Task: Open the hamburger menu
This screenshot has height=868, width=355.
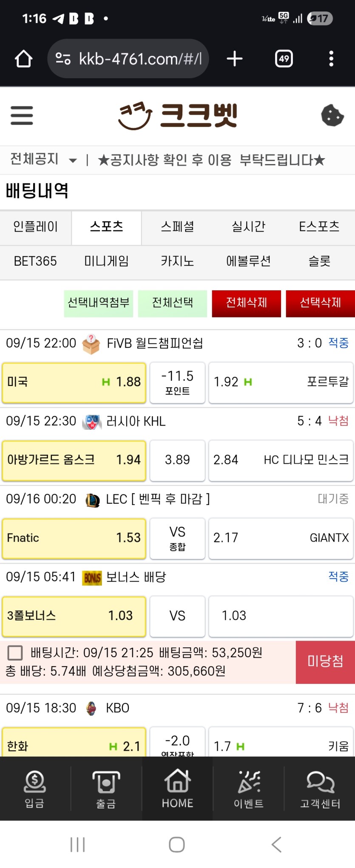Action: [22, 115]
